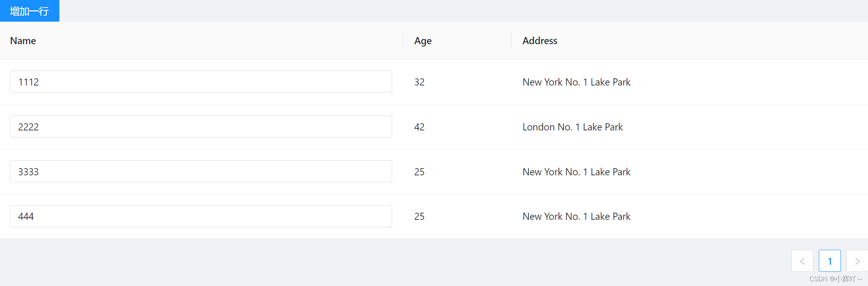Click the age cell in the 444 row

click(x=419, y=216)
